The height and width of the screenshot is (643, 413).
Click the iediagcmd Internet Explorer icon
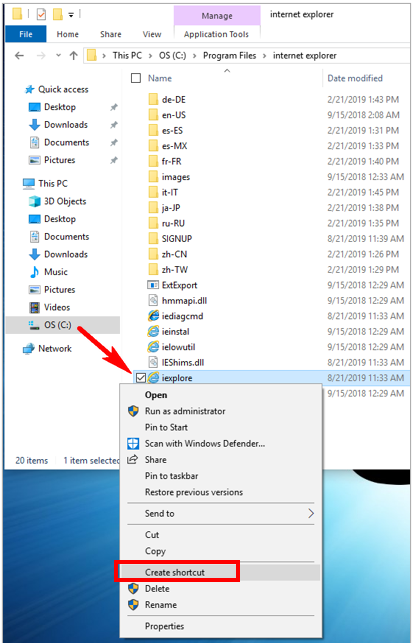coord(153,316)
